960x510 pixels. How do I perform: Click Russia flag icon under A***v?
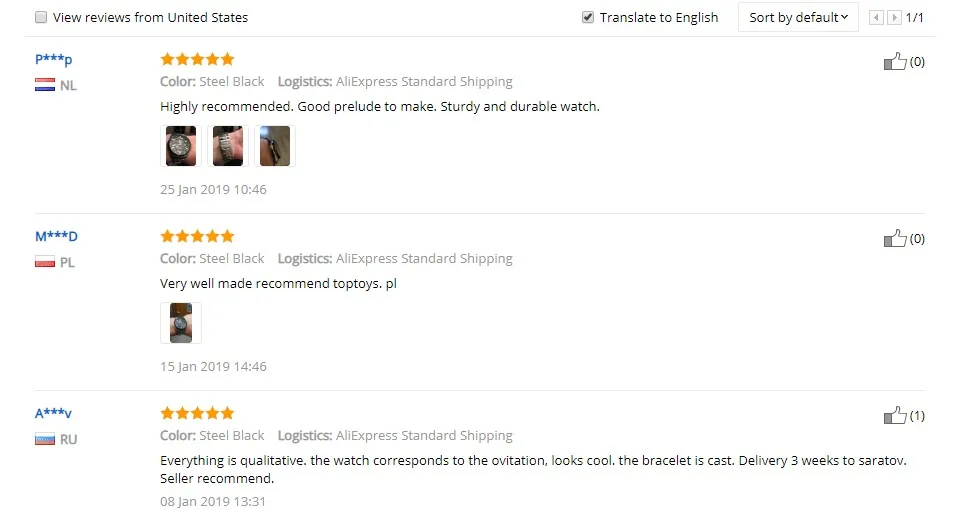pos(44,440)
